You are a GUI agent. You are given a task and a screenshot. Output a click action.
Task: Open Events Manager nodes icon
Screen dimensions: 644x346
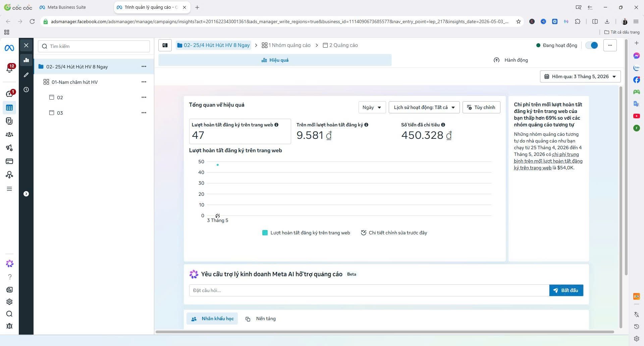9,175
